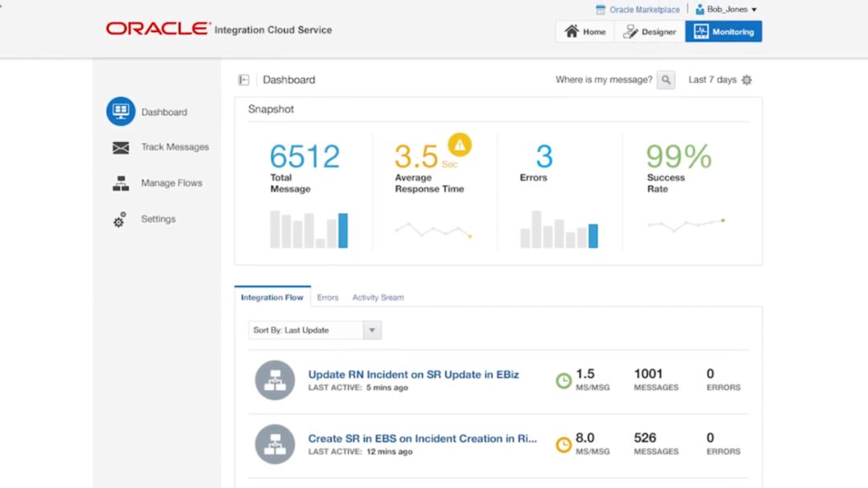Click the Errors bar chart
The height and width of the screenshot is (488, 868).
pos(559,229)
